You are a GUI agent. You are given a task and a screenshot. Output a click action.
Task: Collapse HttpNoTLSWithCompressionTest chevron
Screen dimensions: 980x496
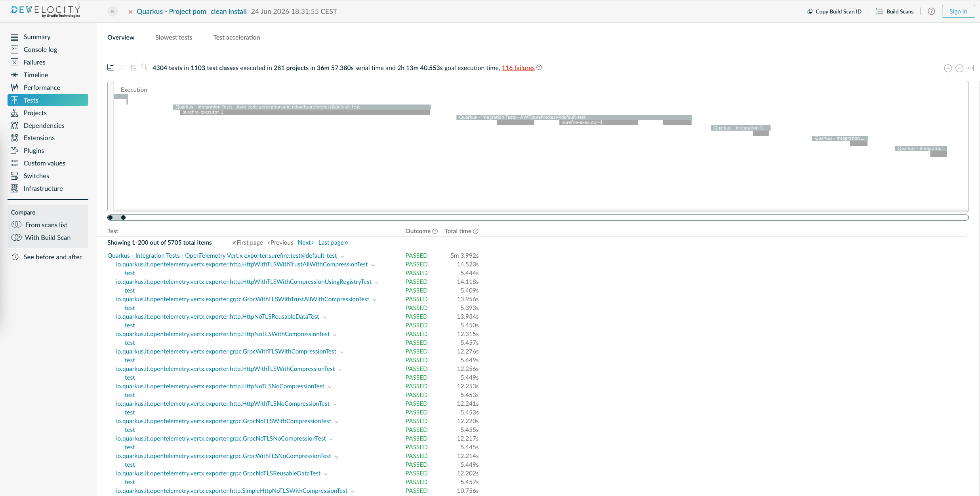tap(335, 334)
